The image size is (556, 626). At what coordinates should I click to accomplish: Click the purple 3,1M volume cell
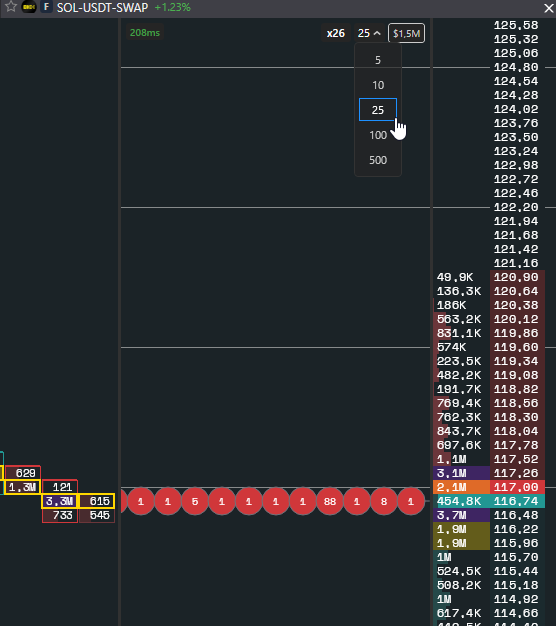click(461, 473)
